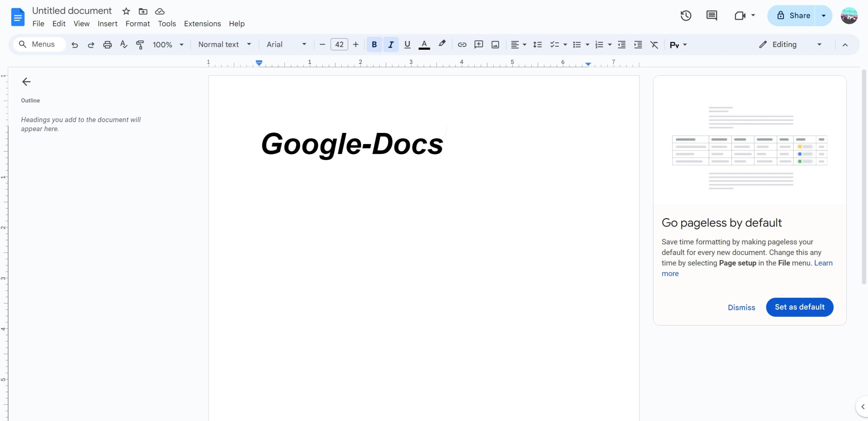Open the input tools Pv dropdown
The height and width of the screenshot is (421, 868).
point(678,45)
